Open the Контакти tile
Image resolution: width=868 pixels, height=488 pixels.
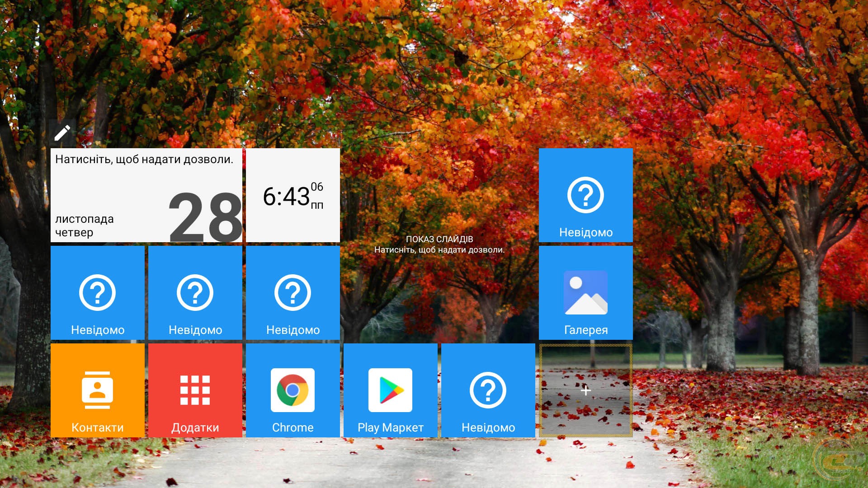97,390
